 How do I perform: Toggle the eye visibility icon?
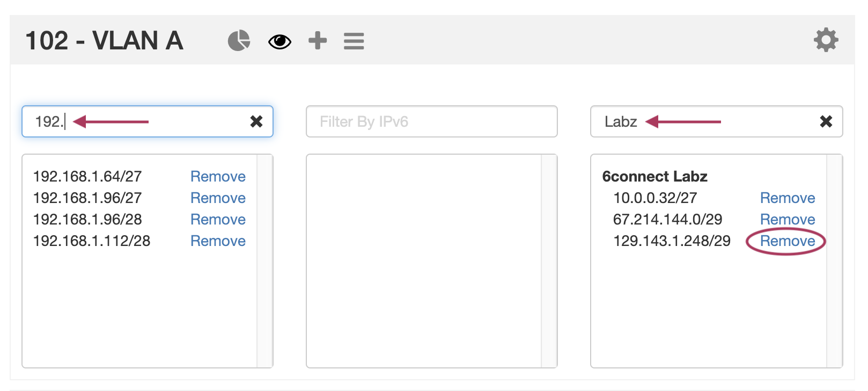click(x=279, y=41)
